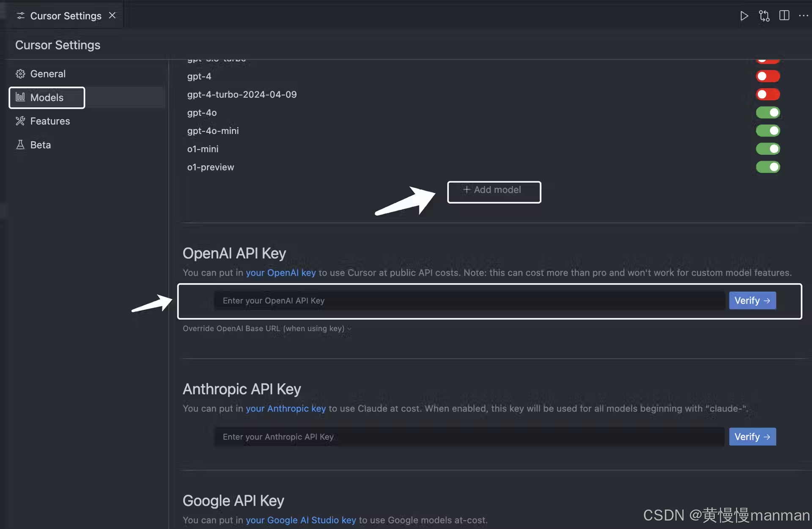This screenshot has width=812, height=529.
Task: Open the Models settings section
Action: point(47,98)
